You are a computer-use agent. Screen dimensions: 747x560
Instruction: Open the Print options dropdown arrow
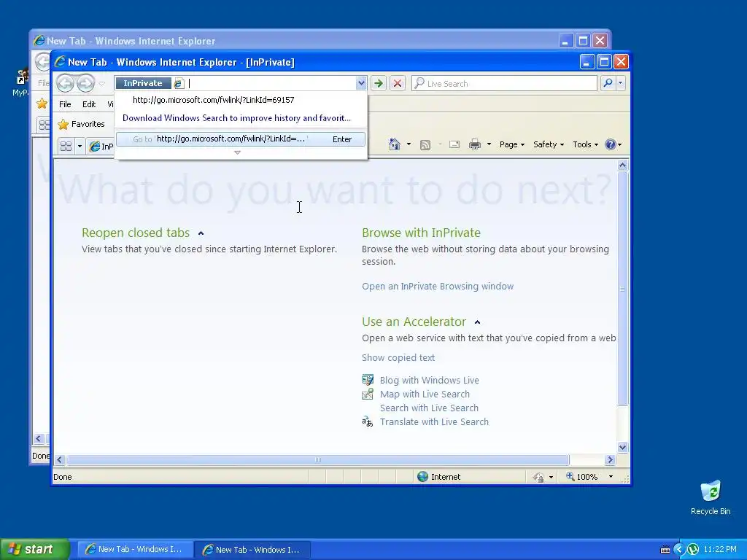tap(489, 144)
